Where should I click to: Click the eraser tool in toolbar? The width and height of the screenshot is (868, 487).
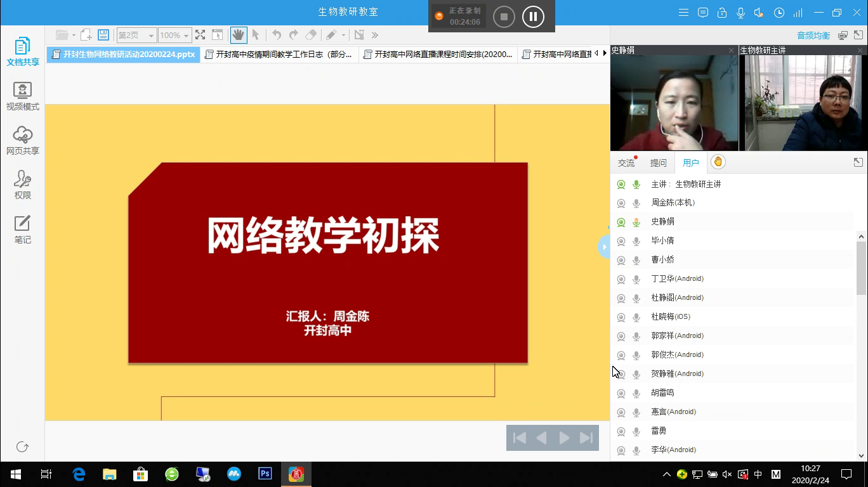point(310,35)
